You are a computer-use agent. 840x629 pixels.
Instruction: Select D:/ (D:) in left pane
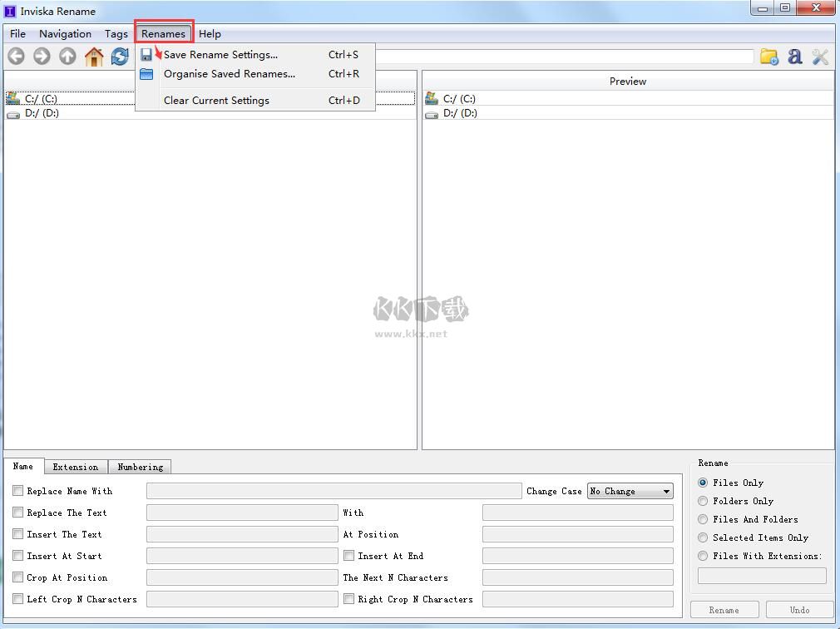[210, 113]
